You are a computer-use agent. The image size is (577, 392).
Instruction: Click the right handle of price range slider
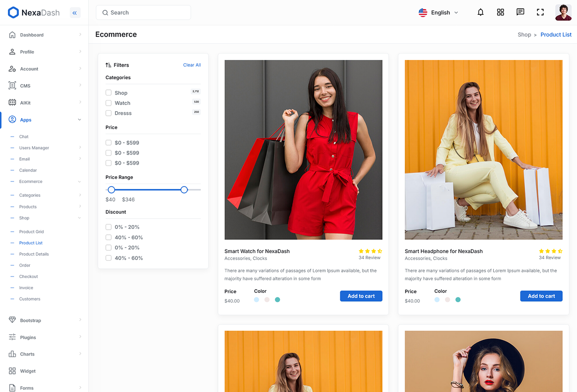click(x=184, y=190)
